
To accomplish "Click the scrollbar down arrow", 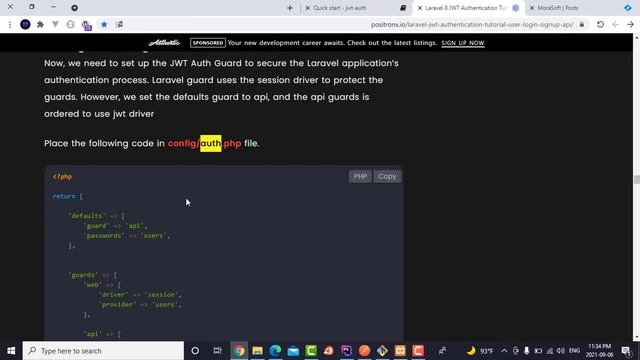I will (636, 338).
